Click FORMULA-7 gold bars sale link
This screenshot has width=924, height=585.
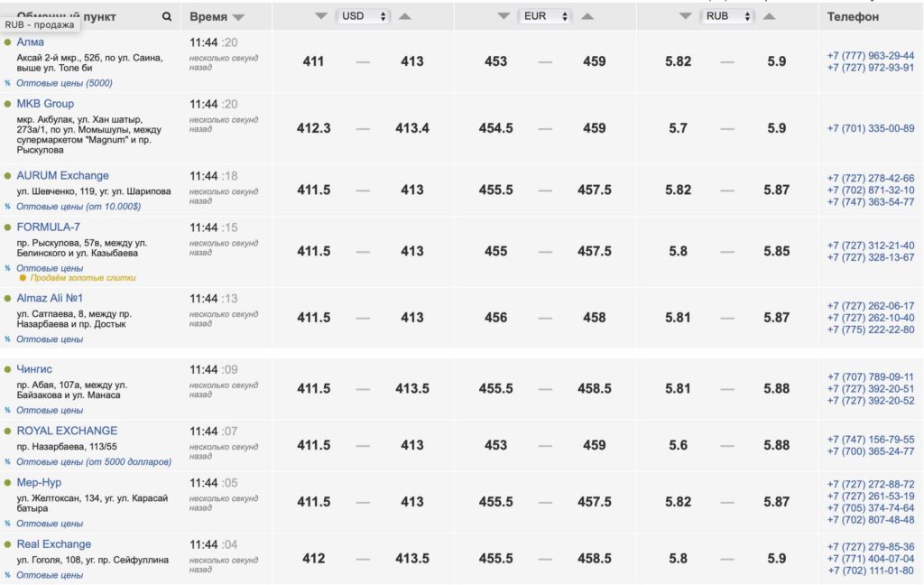click(83, 278)
